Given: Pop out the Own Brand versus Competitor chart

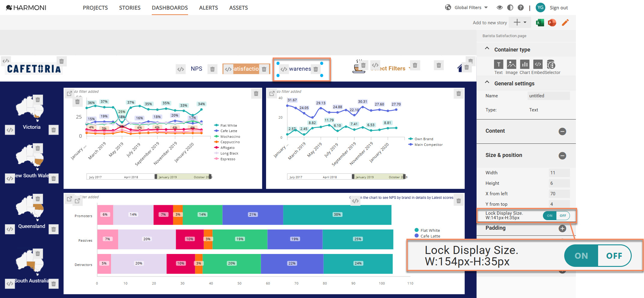Looking at the screenshot, I should click(272, 93).
